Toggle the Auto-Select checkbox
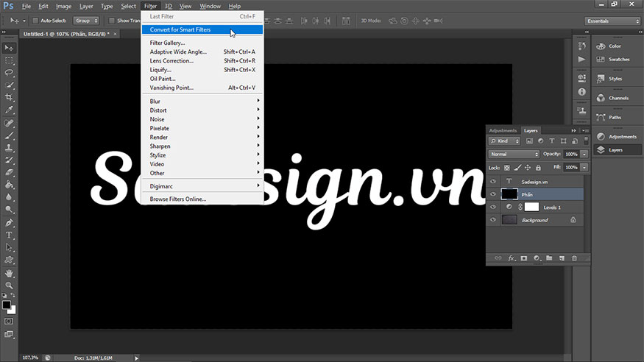 [x=35, y=21]
